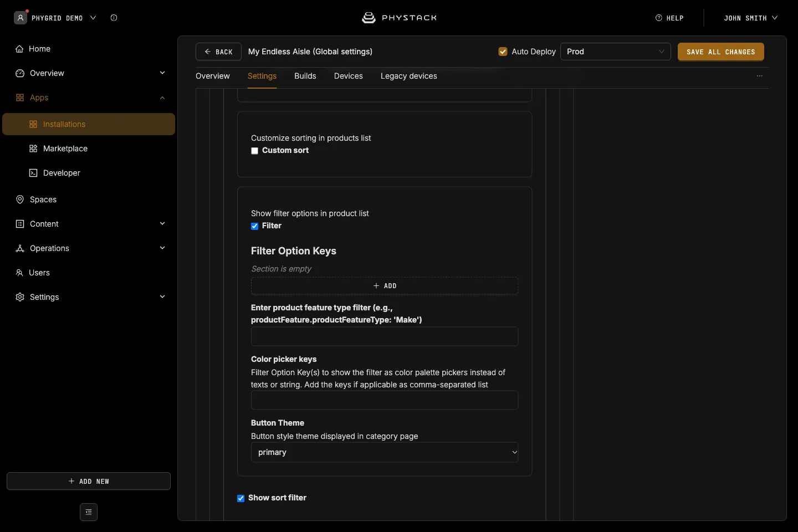The width and height of the screenshot is (798, 532).
Task: Click the Users people icon
Action: point(19,273)
